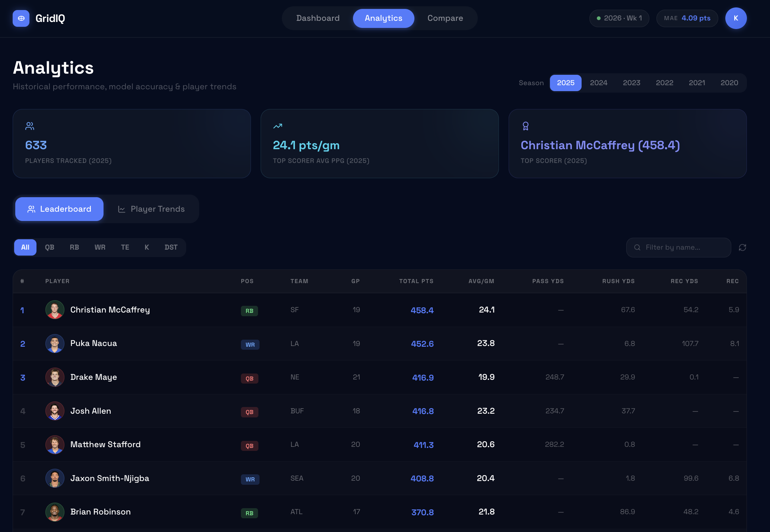Sort by the TOTAL PTS column header
This screenshot has height=532, width=770.
[416, 281]
